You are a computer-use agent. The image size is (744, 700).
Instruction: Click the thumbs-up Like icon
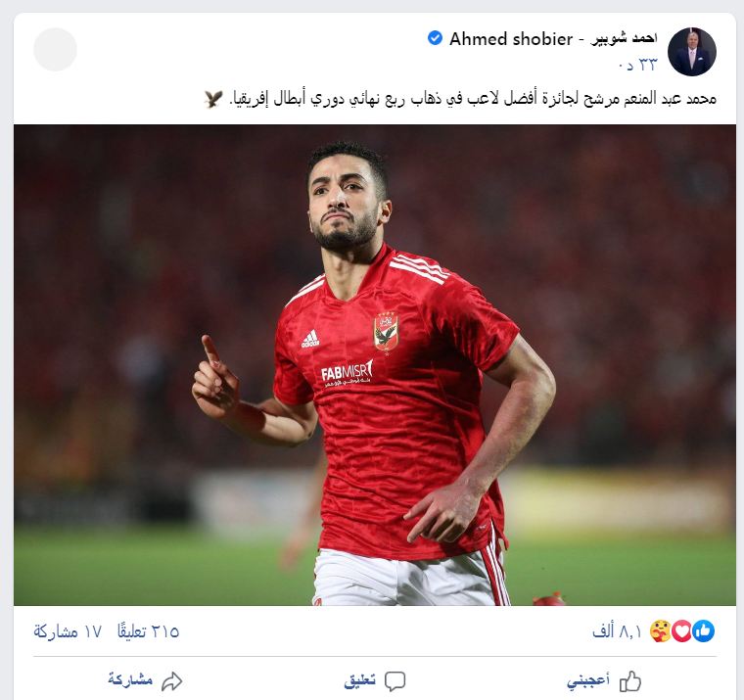pos(630,681)
